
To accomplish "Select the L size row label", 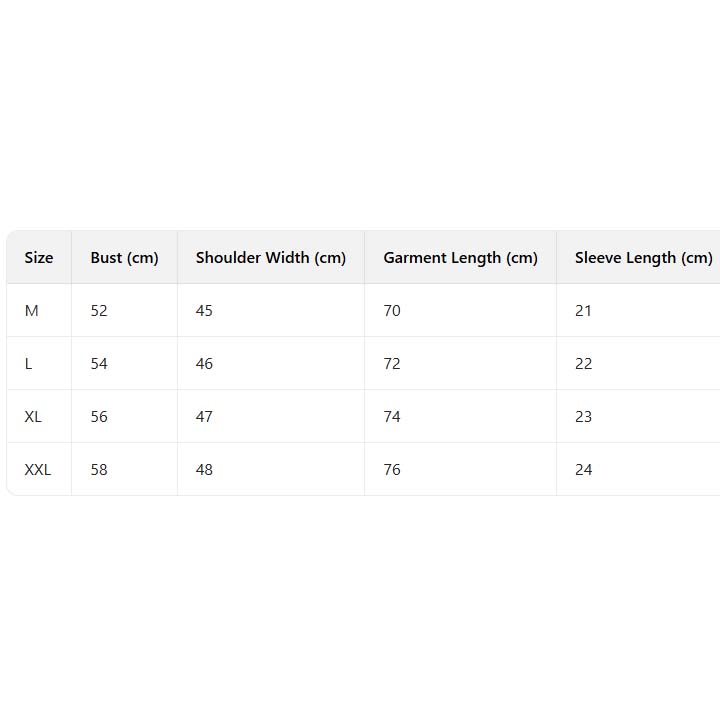I will pos(29,364).
